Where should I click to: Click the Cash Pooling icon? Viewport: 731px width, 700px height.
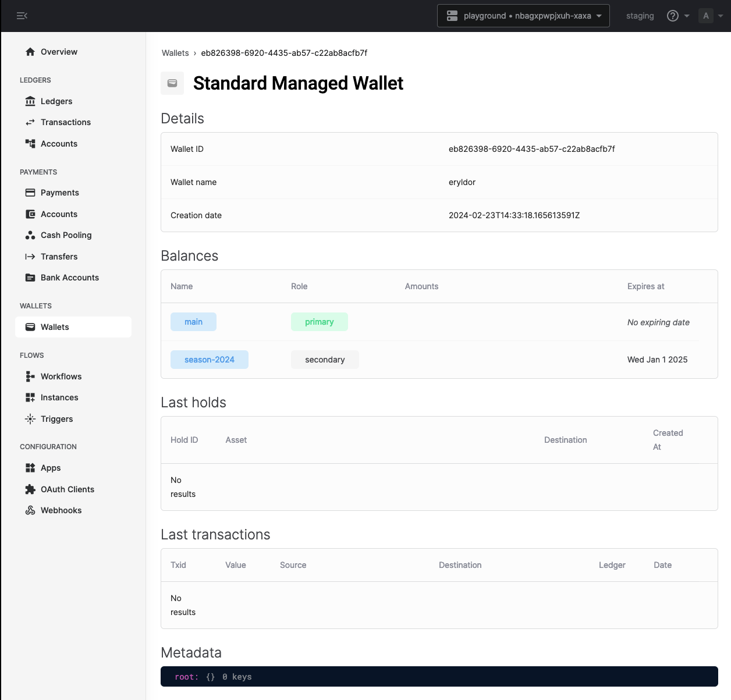click(30, 235)
